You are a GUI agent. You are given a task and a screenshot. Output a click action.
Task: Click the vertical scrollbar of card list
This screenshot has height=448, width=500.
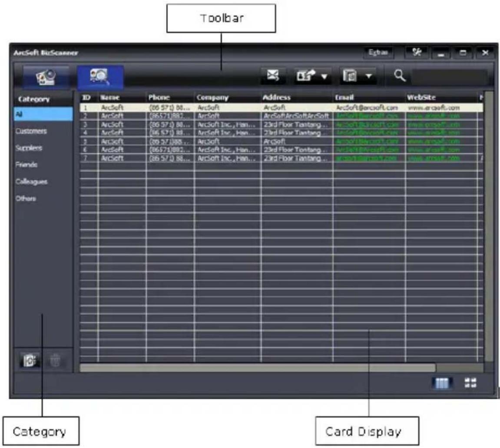point(489,226)
